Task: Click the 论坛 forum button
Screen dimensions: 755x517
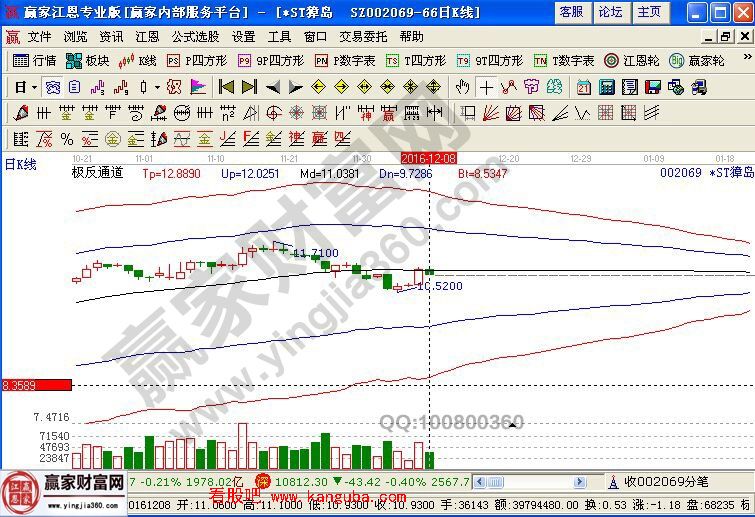Action: pos(611,12)
